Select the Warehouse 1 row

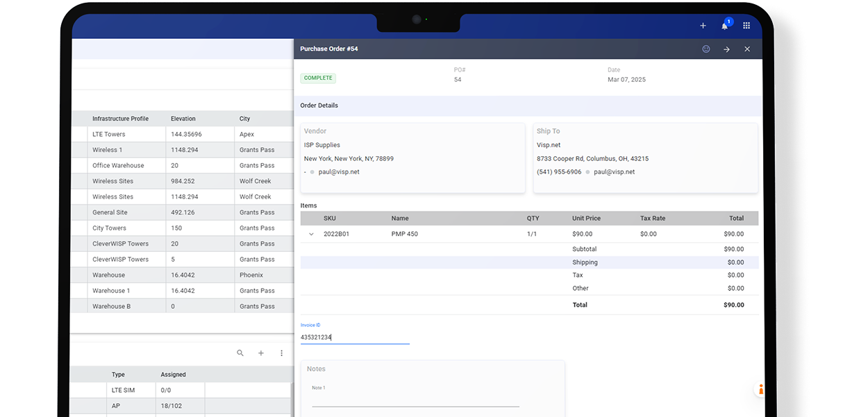coord(183,291)
